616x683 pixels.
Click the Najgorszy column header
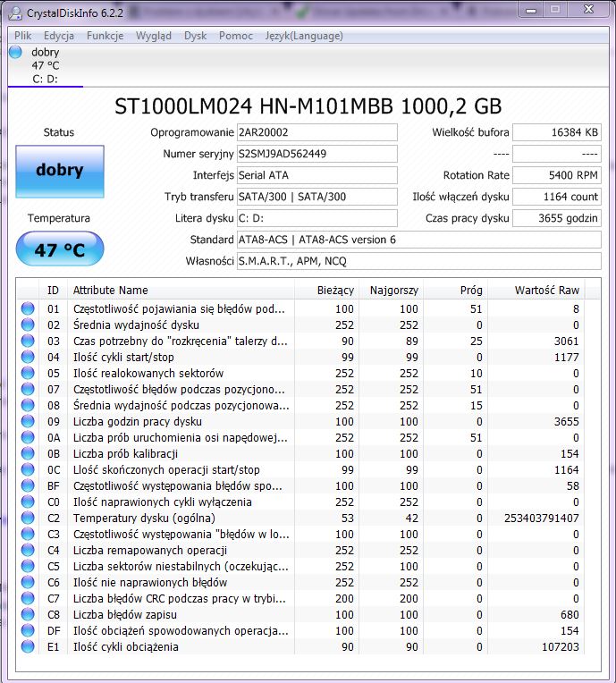coord(391,291)
